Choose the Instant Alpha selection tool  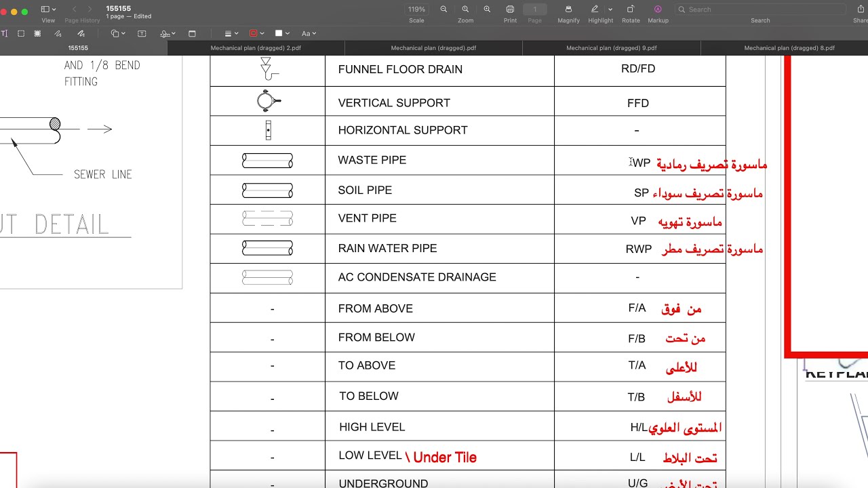37,33
